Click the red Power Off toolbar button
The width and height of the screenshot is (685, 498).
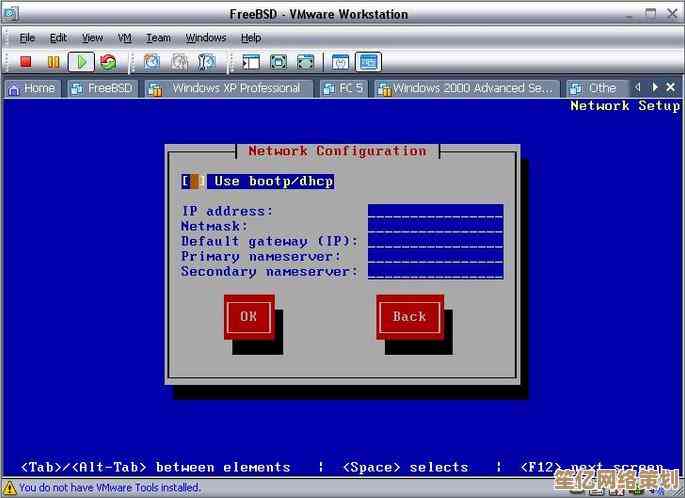(27, 62)
